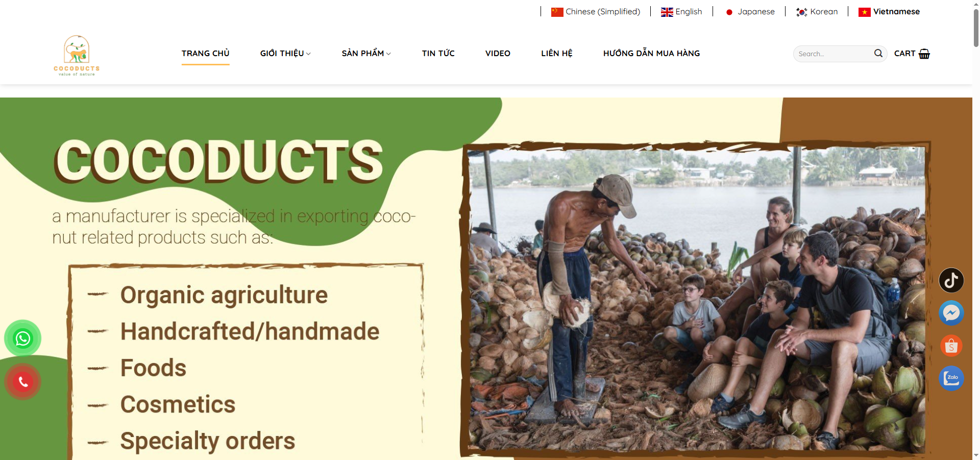This screenshot has height=460, width=980.
Task: Open the VIDEO menu item
Action: (x=498, y=53)
